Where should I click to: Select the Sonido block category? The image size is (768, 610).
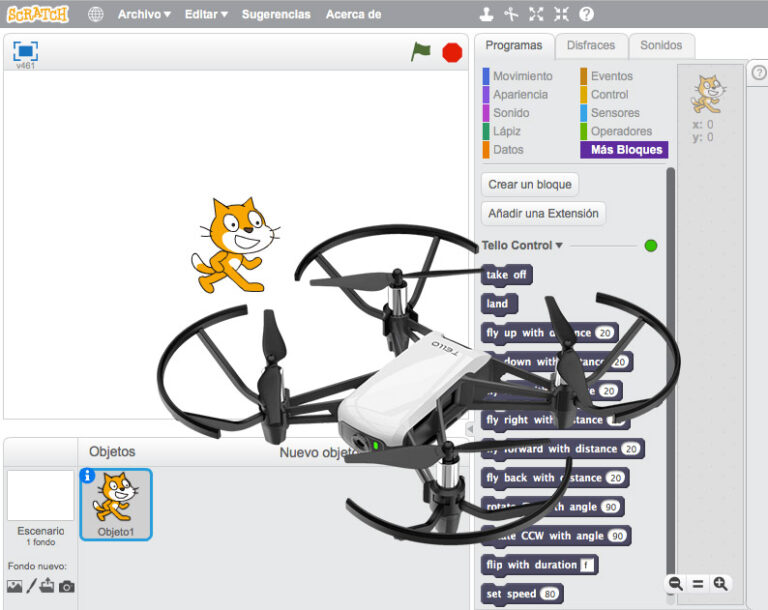506,113
